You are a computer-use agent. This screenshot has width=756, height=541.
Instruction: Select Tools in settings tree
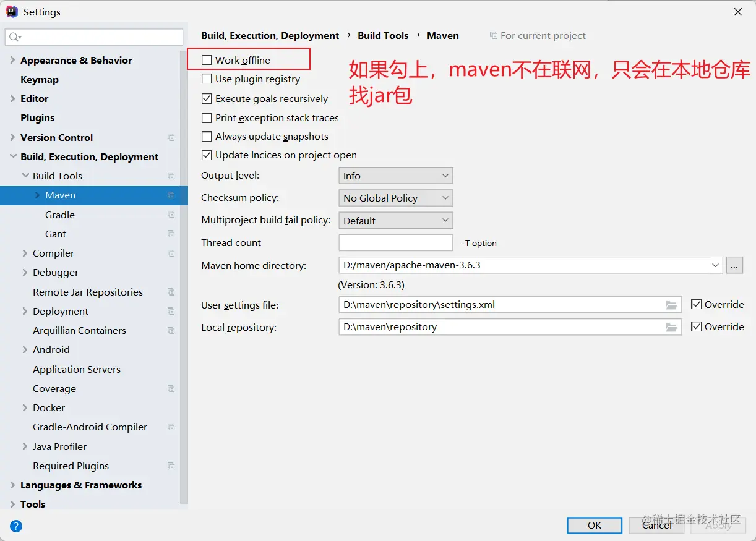point(33,505)
